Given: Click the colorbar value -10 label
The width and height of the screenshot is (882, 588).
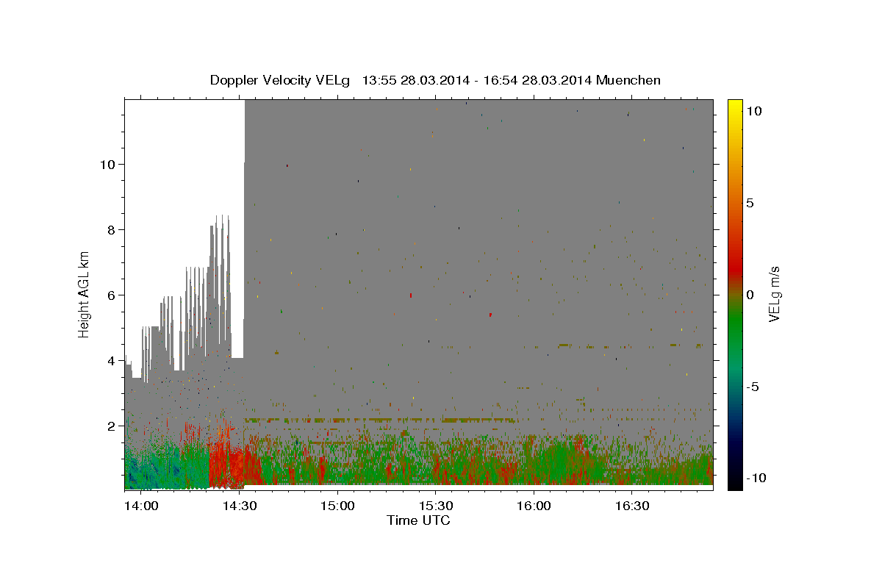Looking at the screenshot, I should (x=756, y=478).
